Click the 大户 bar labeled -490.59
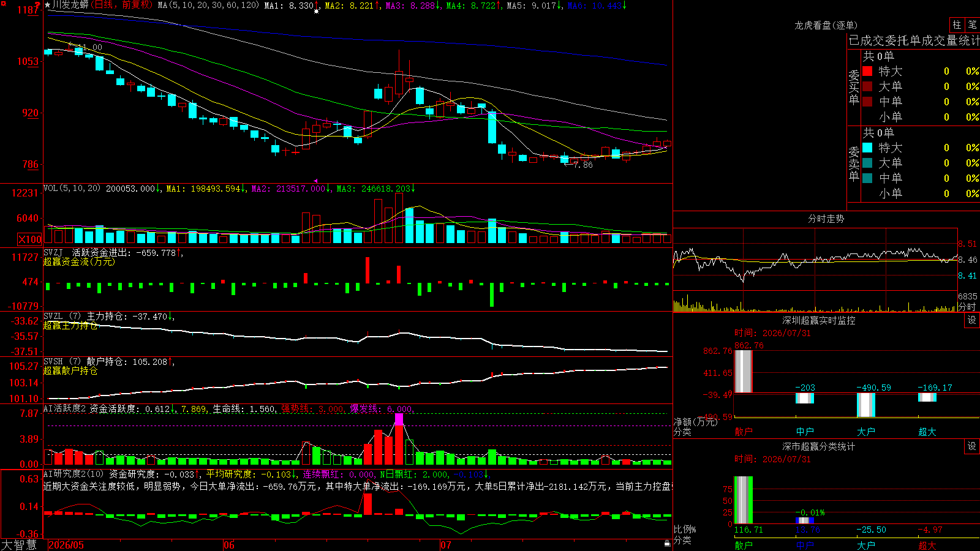Image resolution: width=980 pixels, height=551 pixels. coord(866,405)
